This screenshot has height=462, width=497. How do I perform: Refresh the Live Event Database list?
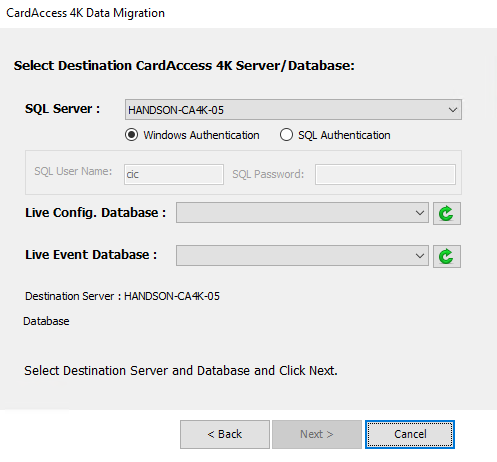(447, 256)
